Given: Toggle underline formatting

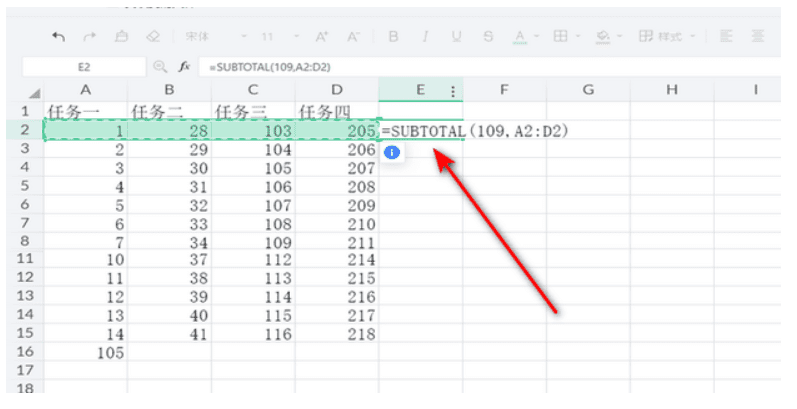Looking at the screenshot, I should (x=456, y=36).
